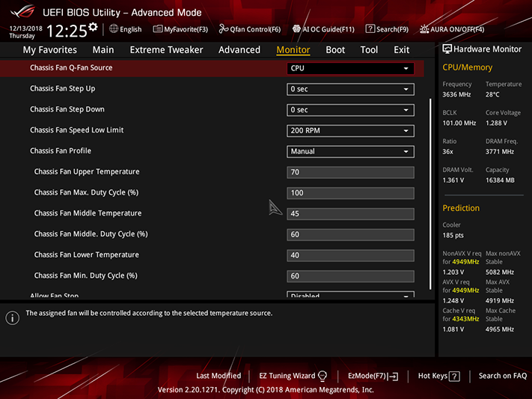Switch to EzMode(F7)

(373, 377)
